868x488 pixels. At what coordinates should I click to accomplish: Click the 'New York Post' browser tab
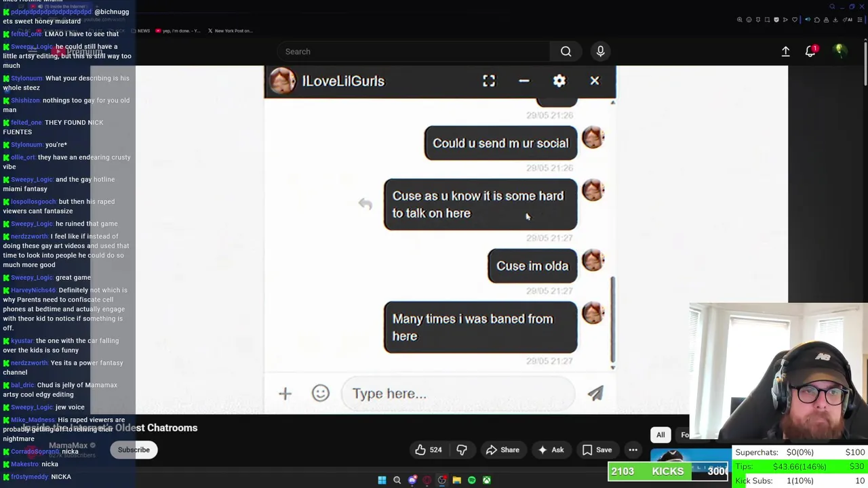coord(229,30)
